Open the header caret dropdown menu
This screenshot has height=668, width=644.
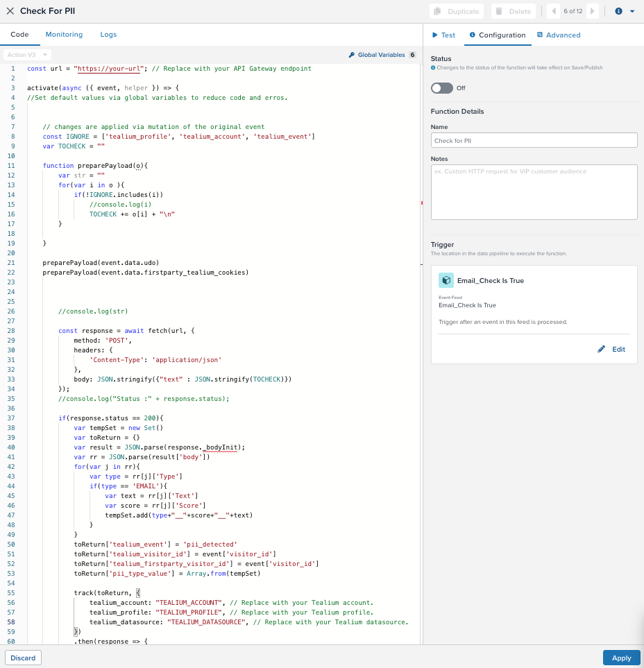(632, 11)
